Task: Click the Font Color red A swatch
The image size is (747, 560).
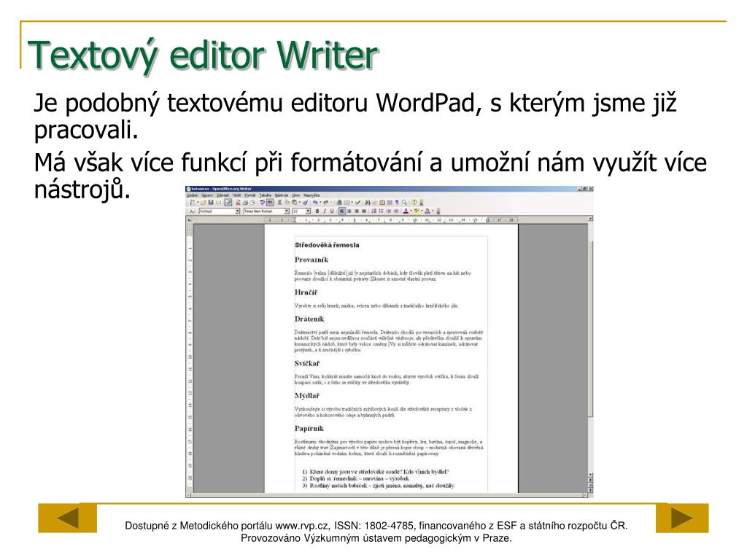Action: coord(406,211)
